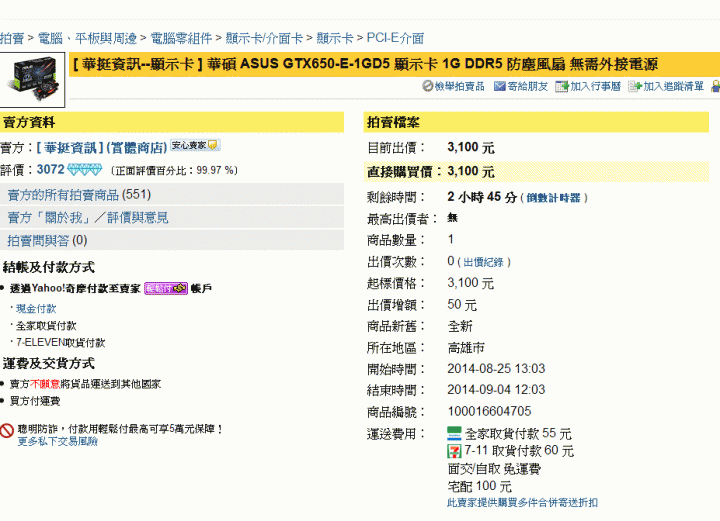Open 顯示卡/介面卡 breadcrumb link
This screenshot has height=521, width=720.
(264, 38)
